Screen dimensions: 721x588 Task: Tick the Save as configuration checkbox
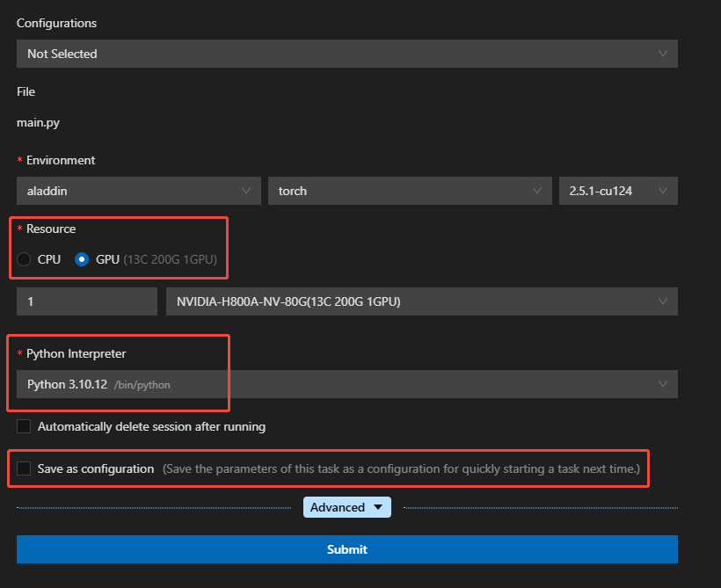coord(24,468)
